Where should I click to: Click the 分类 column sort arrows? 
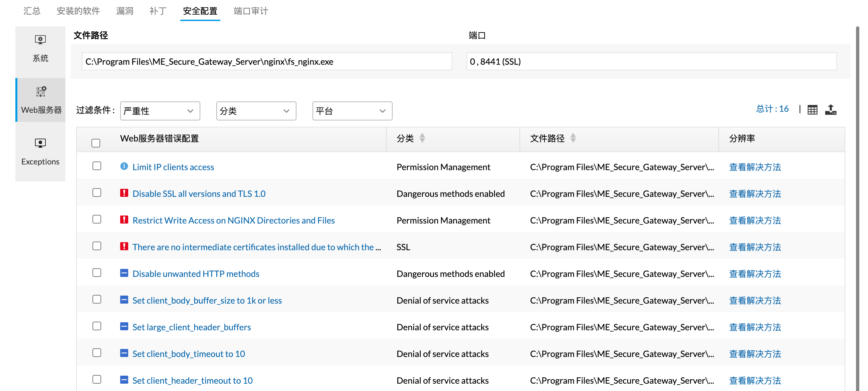pyautogui.click(x=422, y=138)
